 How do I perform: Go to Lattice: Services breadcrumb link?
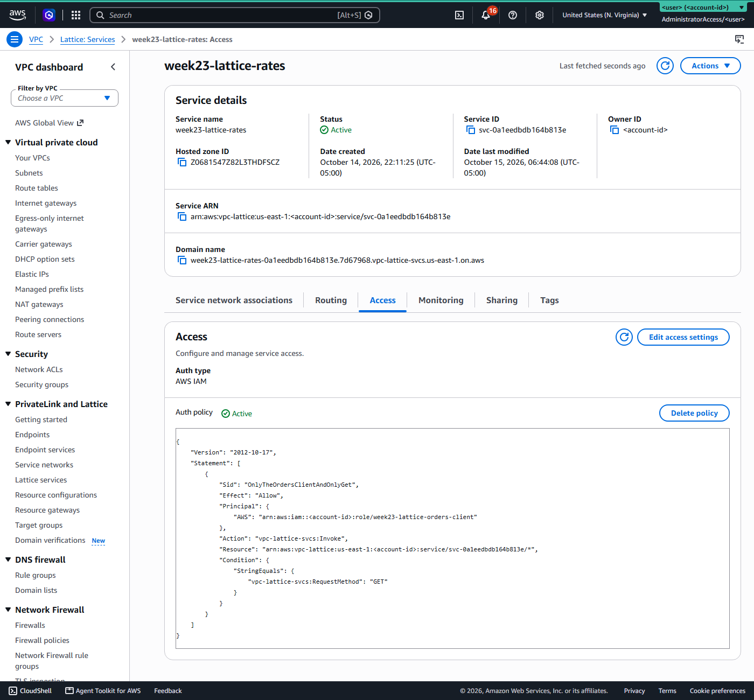87,39
